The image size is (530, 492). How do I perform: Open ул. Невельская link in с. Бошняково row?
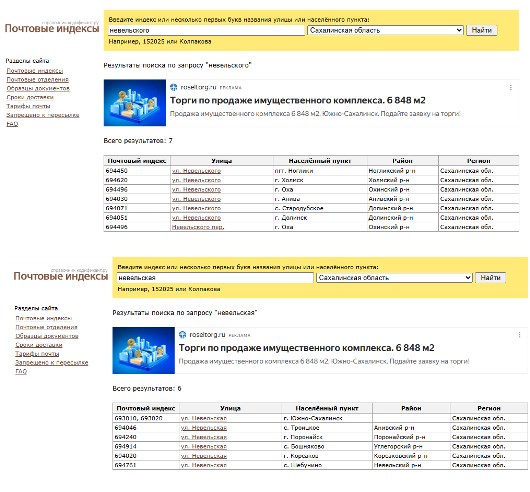204,446
